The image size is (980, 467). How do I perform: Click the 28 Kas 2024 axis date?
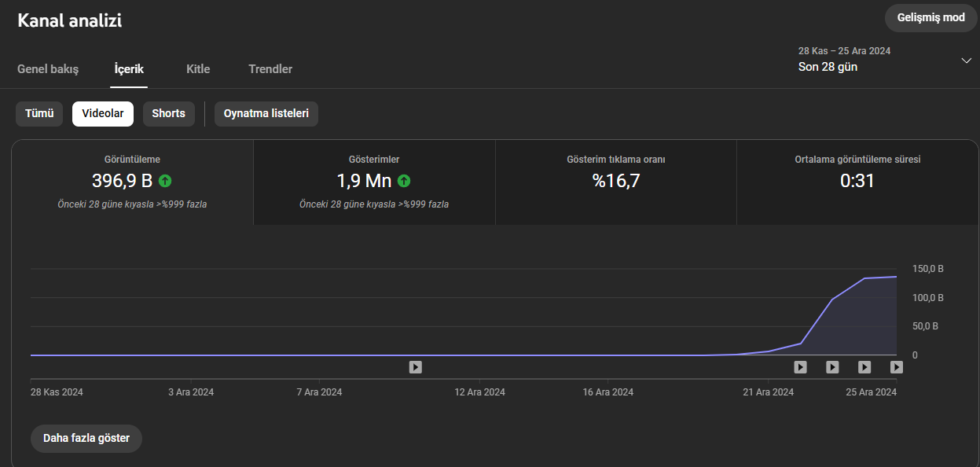(x=57, y=392)
